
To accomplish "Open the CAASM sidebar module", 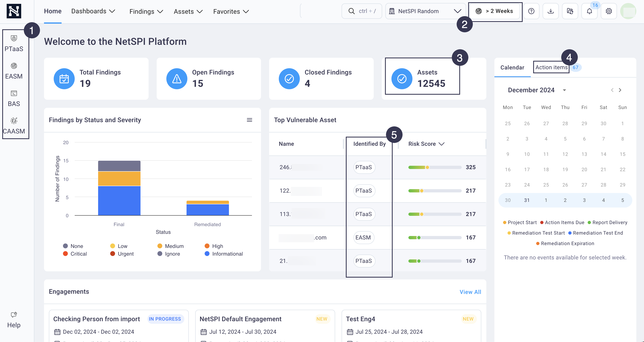I will coord(14,126).
